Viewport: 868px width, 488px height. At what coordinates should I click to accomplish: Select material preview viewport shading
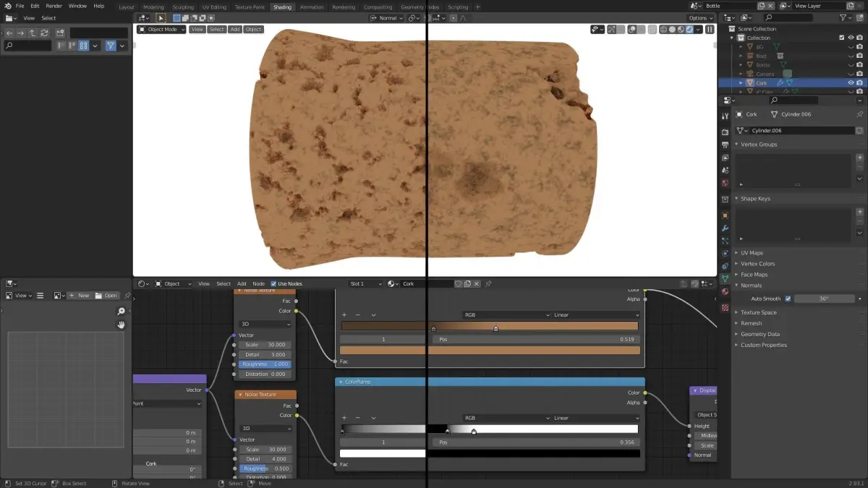[681, 30]
